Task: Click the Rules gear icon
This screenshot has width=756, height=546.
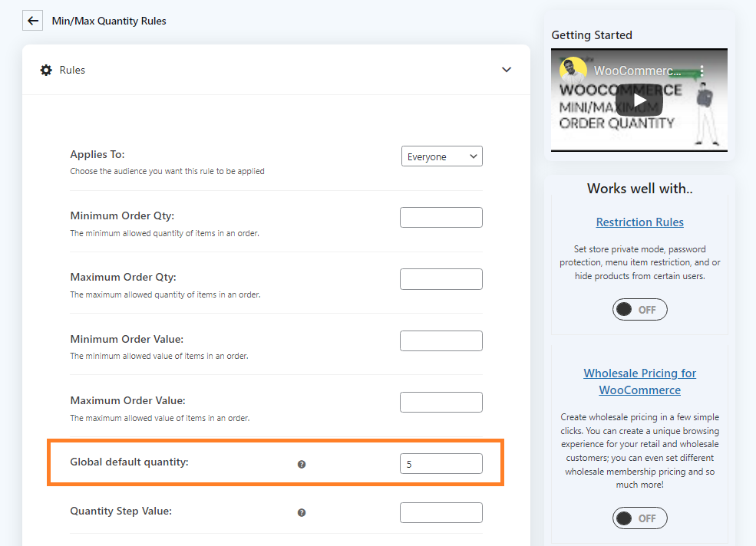Action: coord(46,71)
